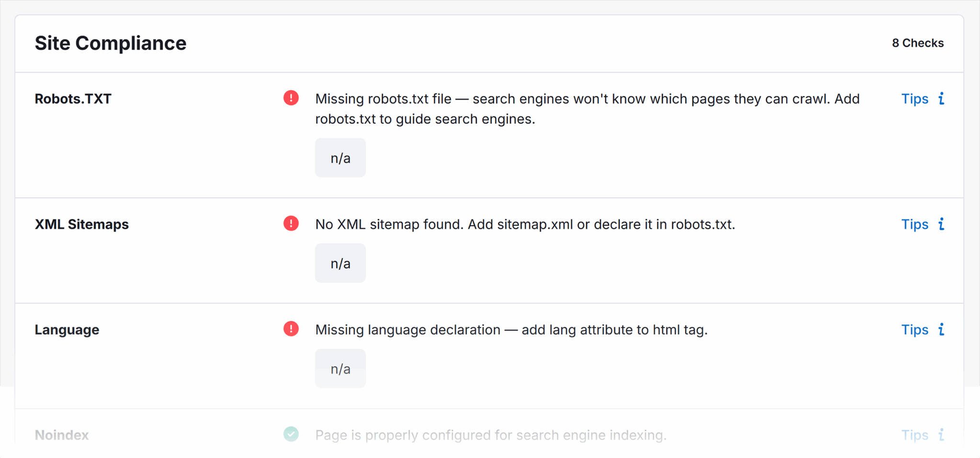This screenshot has width=980, height=458.
Task: Click the red error icon for Robots.TXT
Action: coord(291,98)
